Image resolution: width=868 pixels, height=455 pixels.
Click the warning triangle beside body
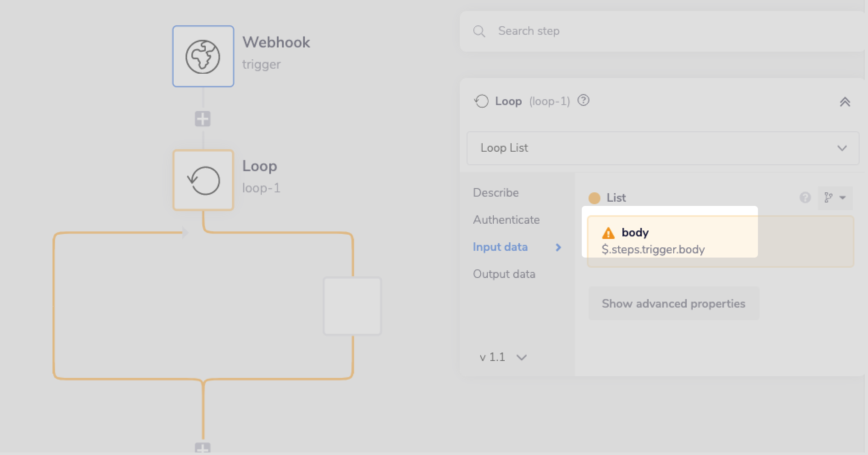(608, 232)
